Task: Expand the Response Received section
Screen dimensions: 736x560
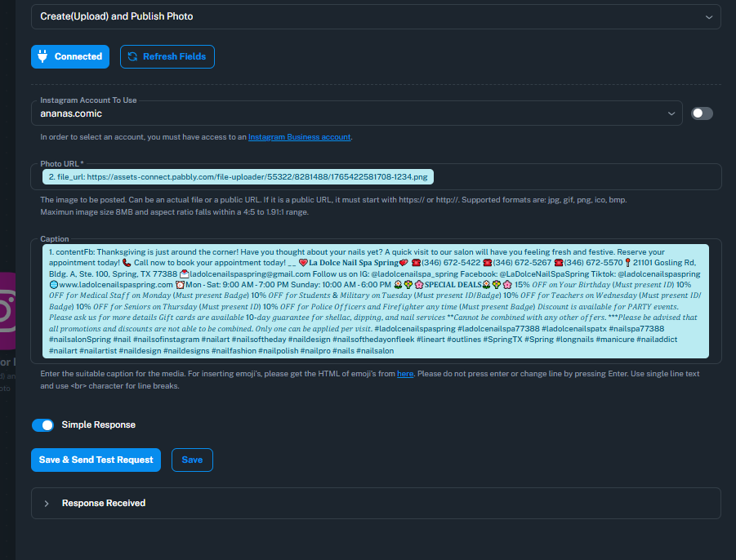Action: [376, 503]
